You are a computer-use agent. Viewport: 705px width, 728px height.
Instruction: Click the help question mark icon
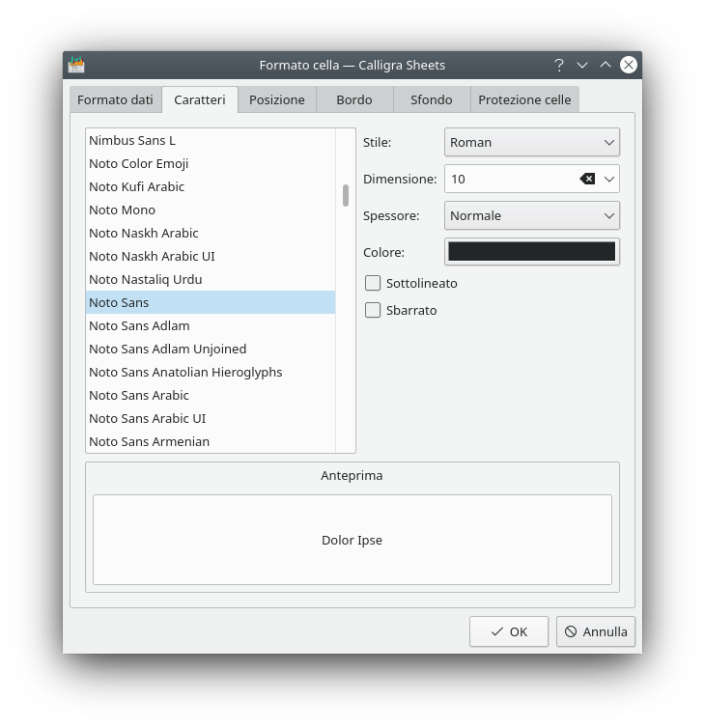pos(558,65)
